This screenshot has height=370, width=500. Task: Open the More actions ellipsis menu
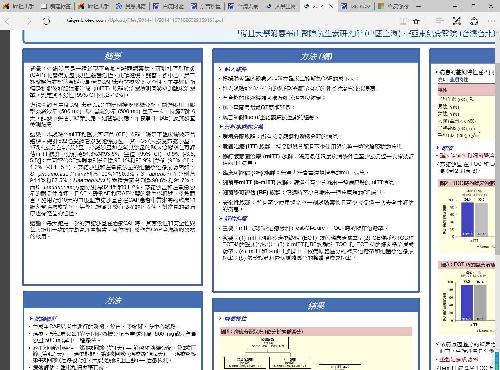point(491,21)
